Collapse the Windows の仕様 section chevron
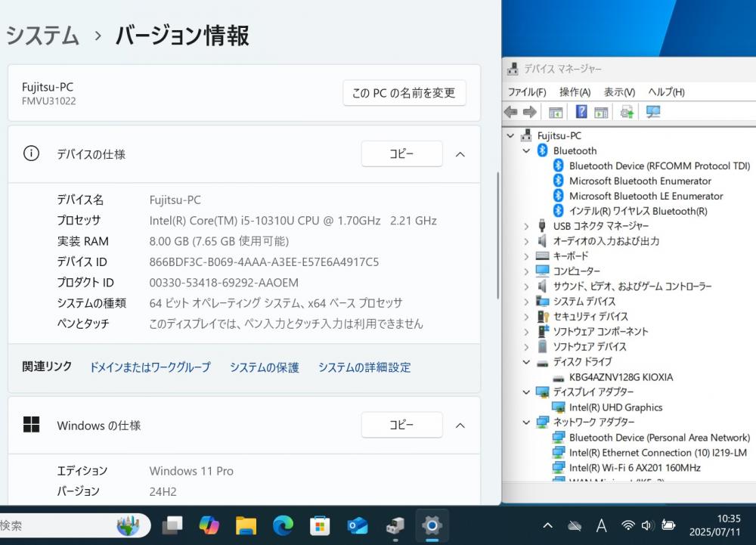 click(460, 426)
